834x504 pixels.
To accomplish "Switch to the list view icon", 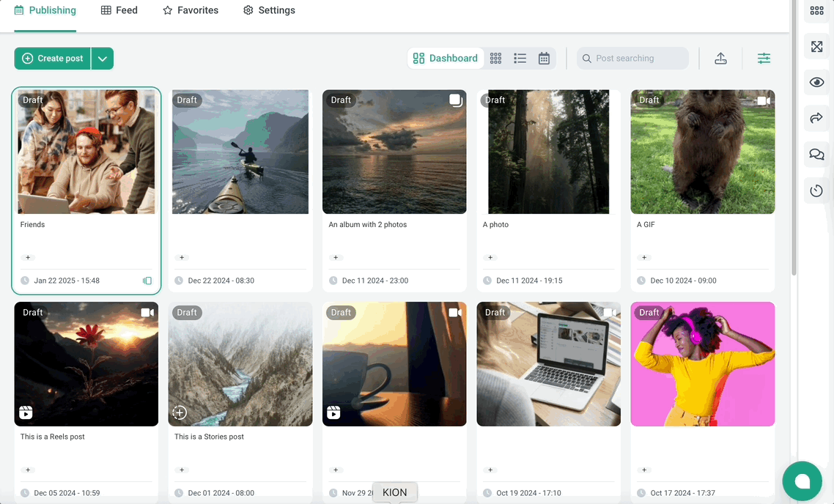I will 520,59.
